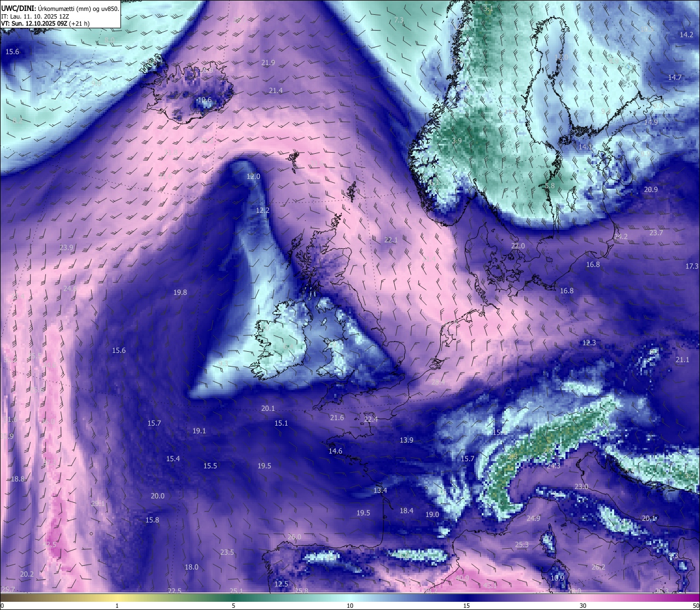The image size is (700, 610).
Task: Click the 14.7 value label
Action: click(675, 78)
